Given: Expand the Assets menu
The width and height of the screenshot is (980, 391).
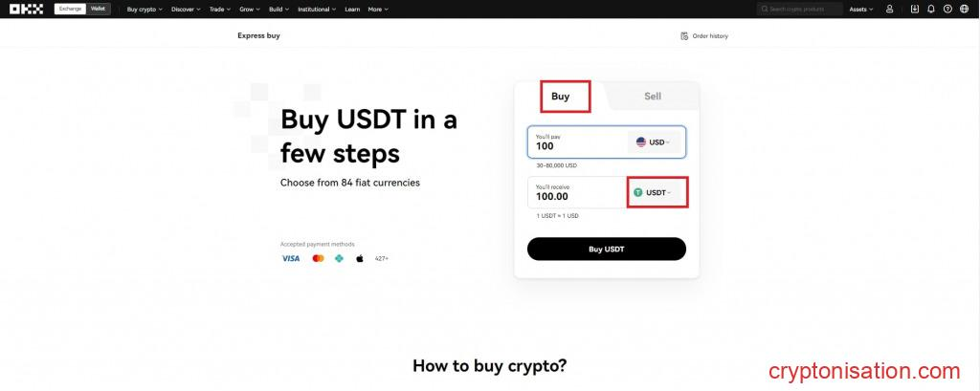Looking at the screenshot, I should pos(860,9).
